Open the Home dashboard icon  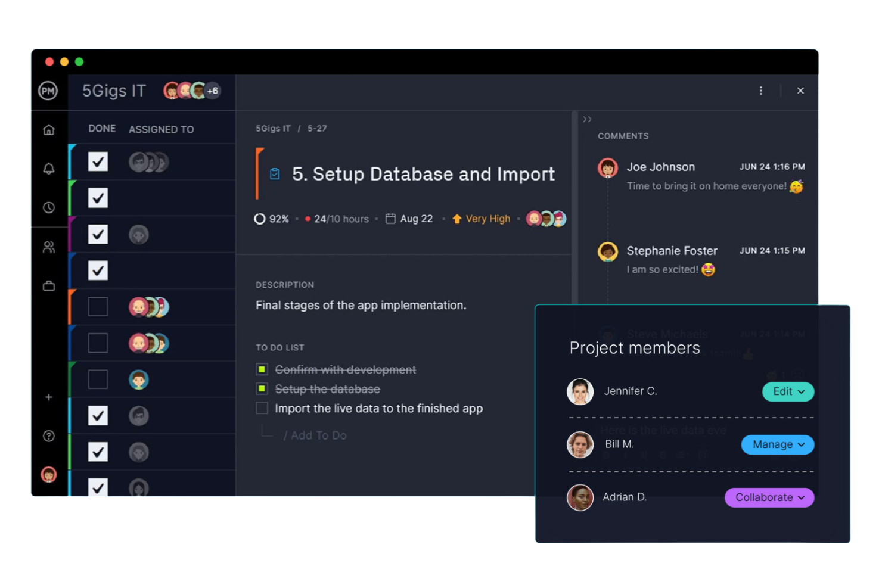(49, 129)
